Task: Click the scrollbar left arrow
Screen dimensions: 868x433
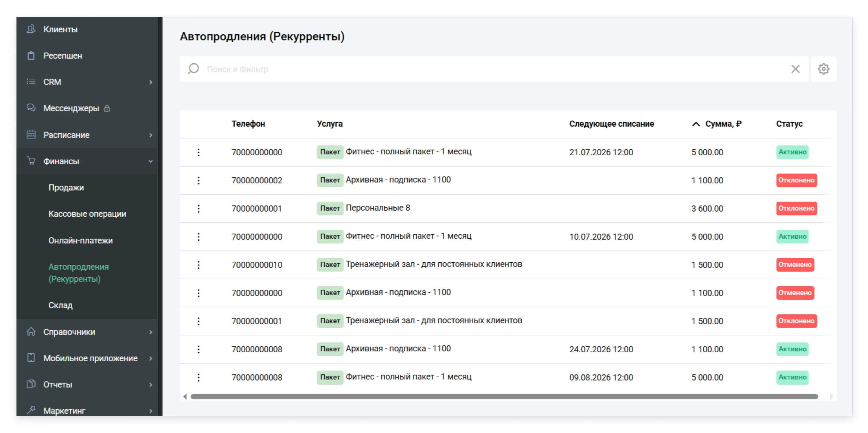Action: click(x=185, y=397)
